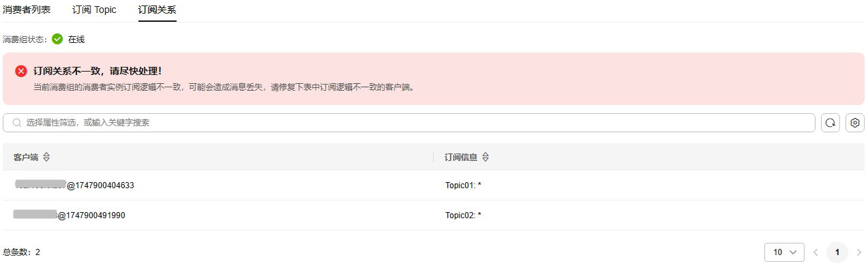Viewport: 868px width, 268px height.
Task: Sort by 客户端 column arrows
Action: coord(46,157)
